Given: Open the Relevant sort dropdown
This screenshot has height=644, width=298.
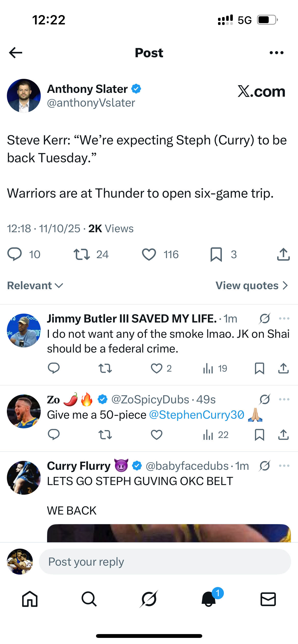Looking at the screenshot, I should (35, 286).
